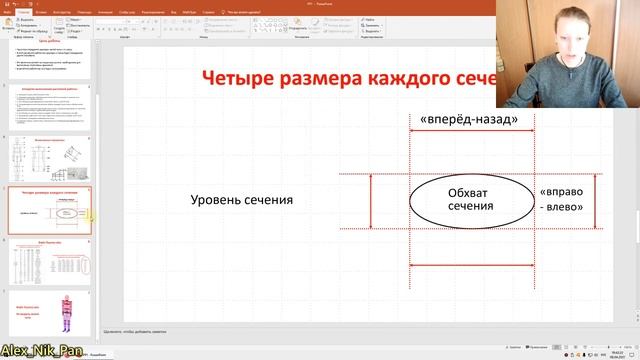Image resolution: width=640 pixels, height=360 pixels.
Task: Click the thumbnail pane vertical scrollbar
Action: tap(97, 192)
